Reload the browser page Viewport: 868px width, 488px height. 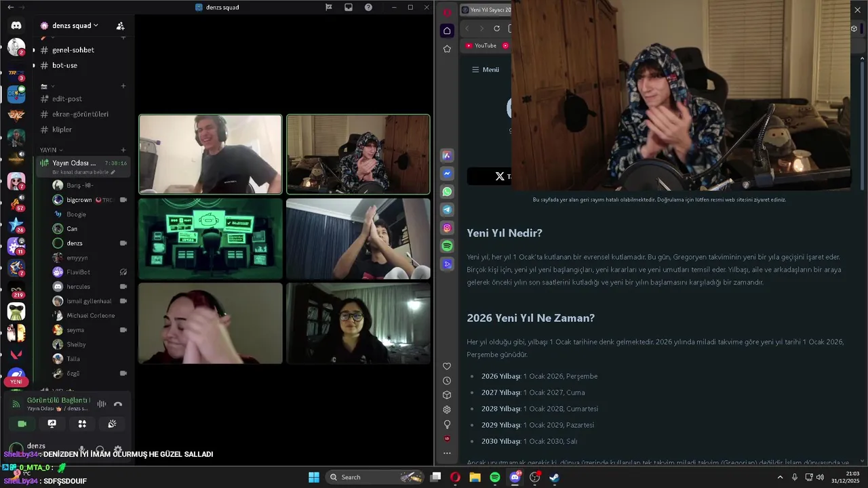(496, 28)
